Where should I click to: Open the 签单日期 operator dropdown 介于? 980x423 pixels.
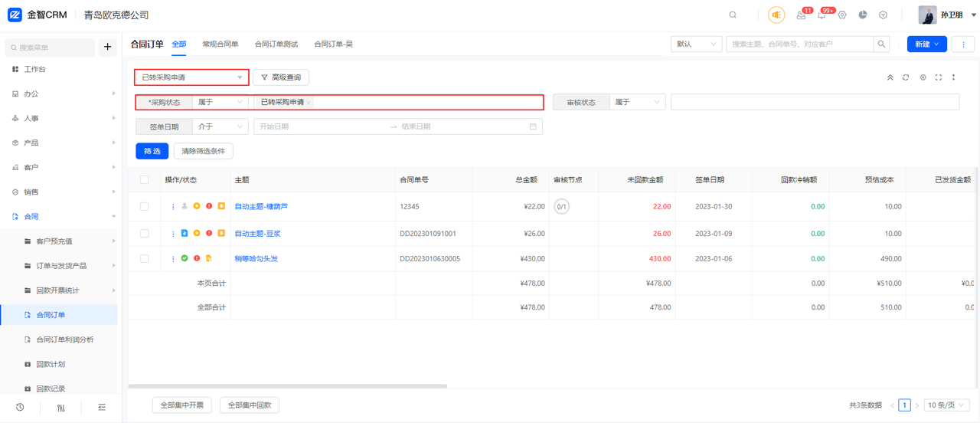coord(220,126)
